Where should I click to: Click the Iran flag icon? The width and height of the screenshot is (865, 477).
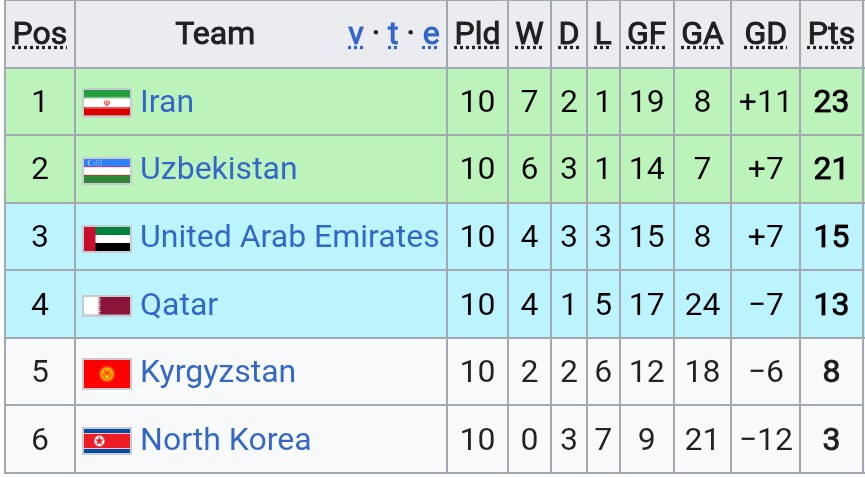[x=107, y=103]
